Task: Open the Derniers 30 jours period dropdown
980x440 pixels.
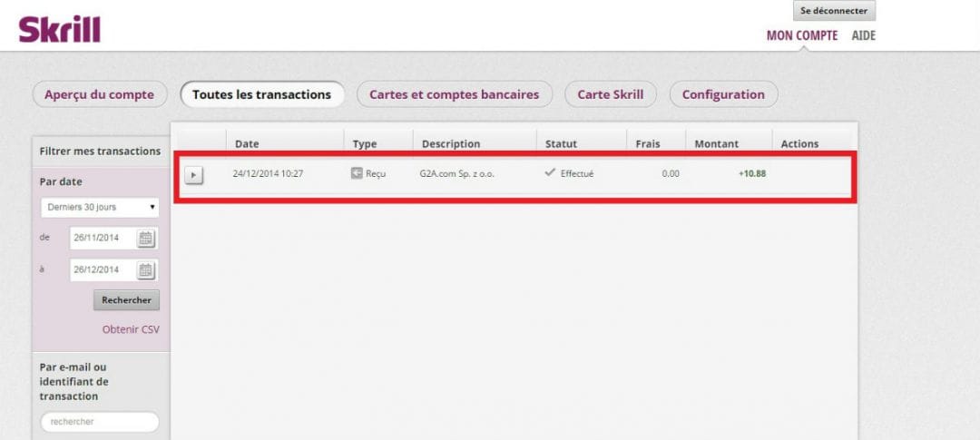Action: pyautogui.click(x=100, y=208)
